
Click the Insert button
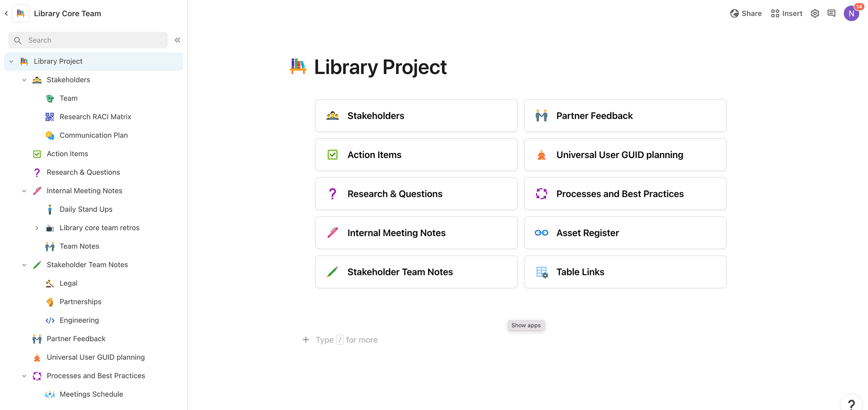(787, 14)
